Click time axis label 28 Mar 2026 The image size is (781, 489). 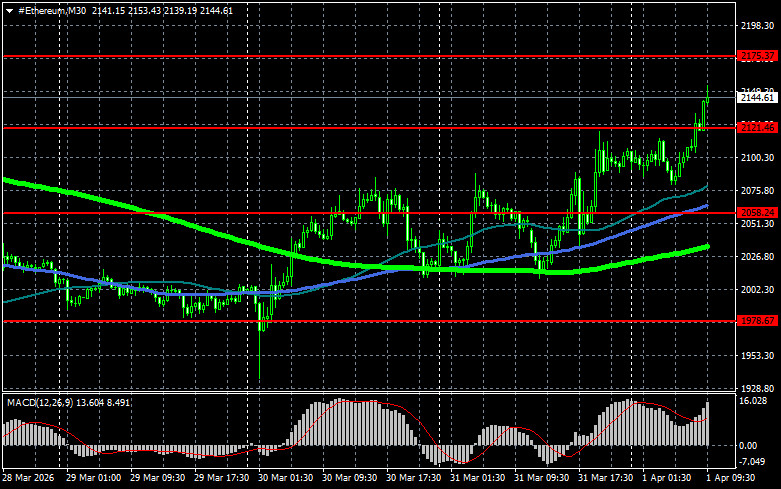(28, 478)
